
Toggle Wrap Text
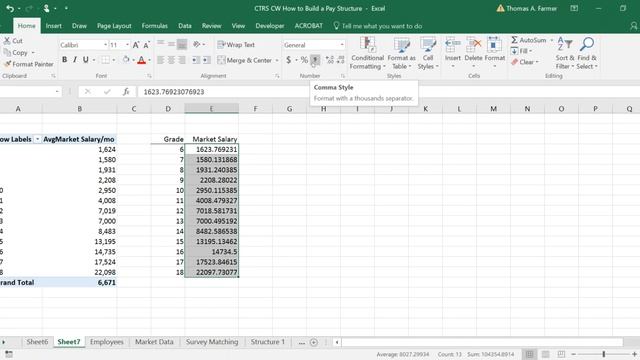236,44
